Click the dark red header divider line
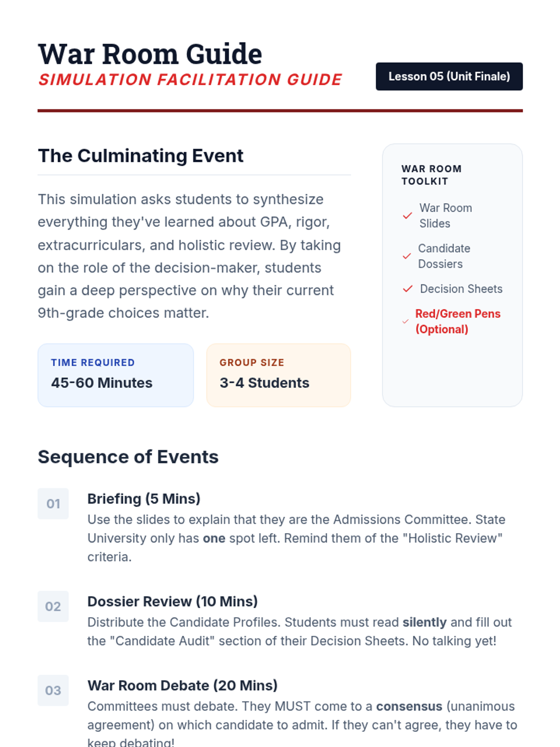The image size is (560, 747). pyautogui.click(x=280, y=111)
